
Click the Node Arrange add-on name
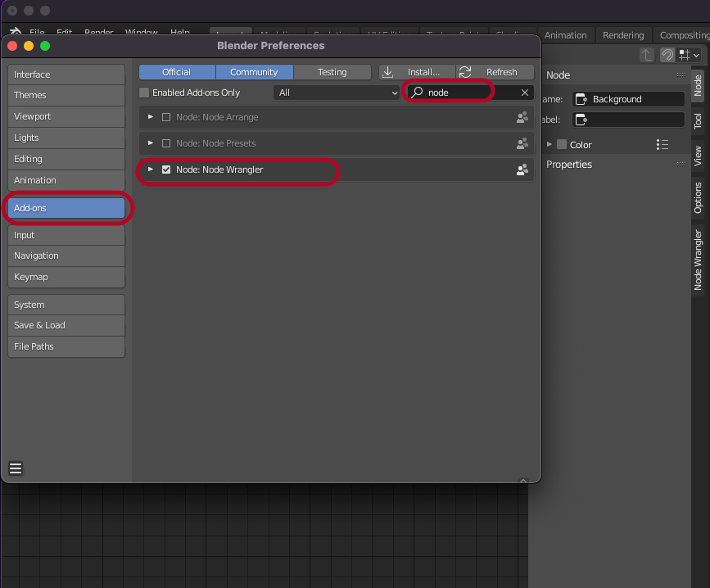[217, 117]
